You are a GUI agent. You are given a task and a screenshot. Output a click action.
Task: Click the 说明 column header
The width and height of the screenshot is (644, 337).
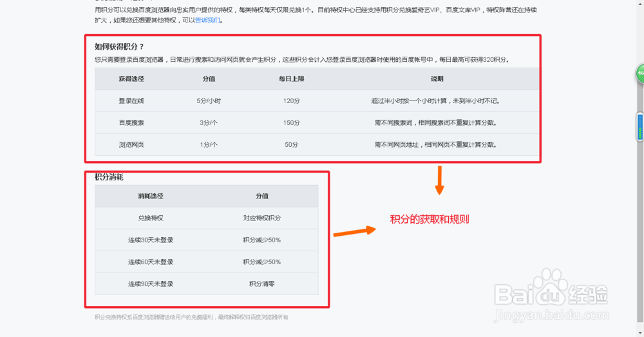(437, 79)
